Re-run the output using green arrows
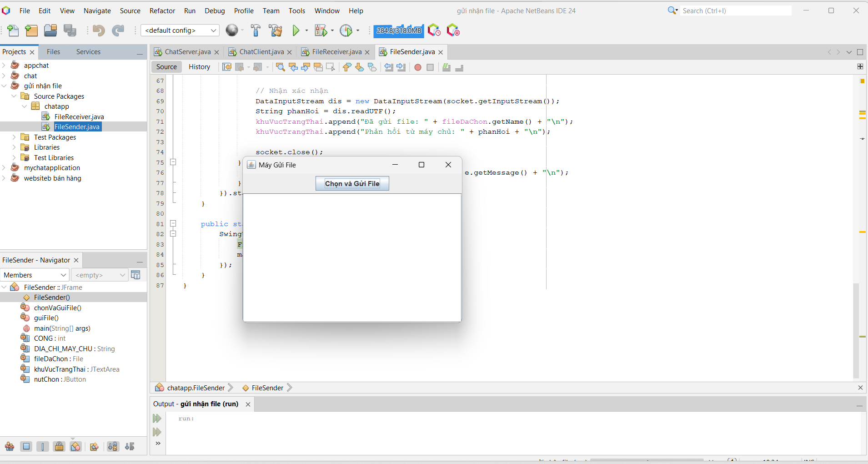Image resolution: width=868 pixels, height=464 pixels. 157,419
